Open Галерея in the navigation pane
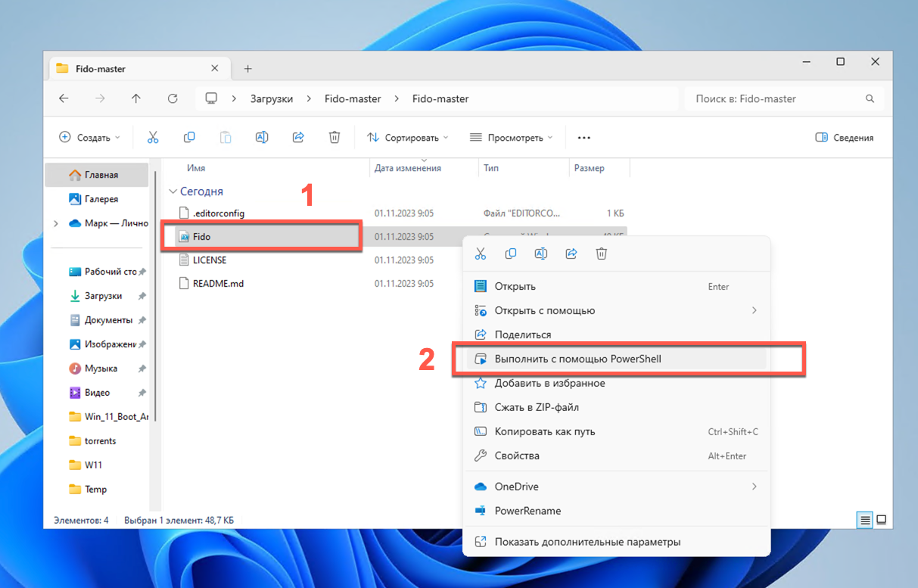The image size is (918, 588). point(97,199)
